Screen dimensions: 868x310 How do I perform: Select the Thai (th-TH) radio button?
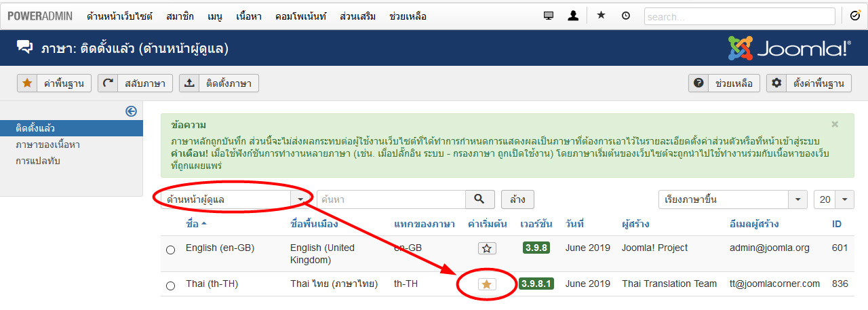coord(170,286)
